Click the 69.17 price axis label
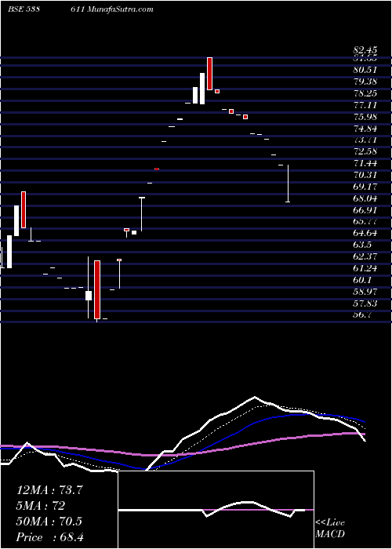Viewport: 392px width, 549px height. [x=365, y=187]
